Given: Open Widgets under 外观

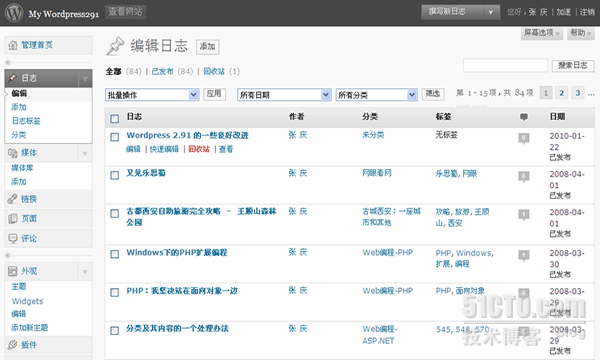Looking at the screenshot, I should click(x=27, y=301).
